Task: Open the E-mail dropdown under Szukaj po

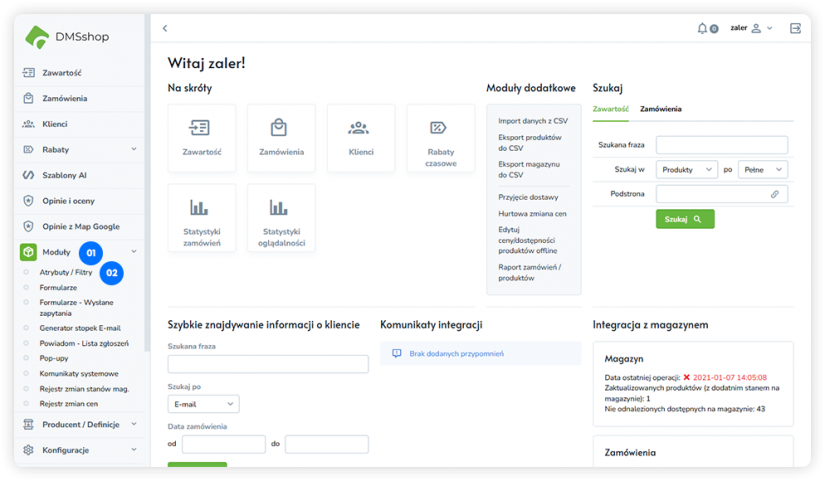Action: coord(203,404)
